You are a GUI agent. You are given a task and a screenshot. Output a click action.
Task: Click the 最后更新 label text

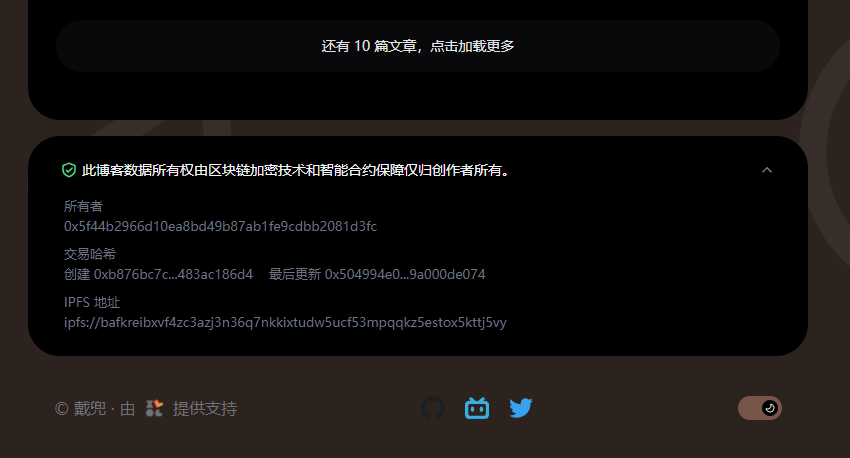295,274
